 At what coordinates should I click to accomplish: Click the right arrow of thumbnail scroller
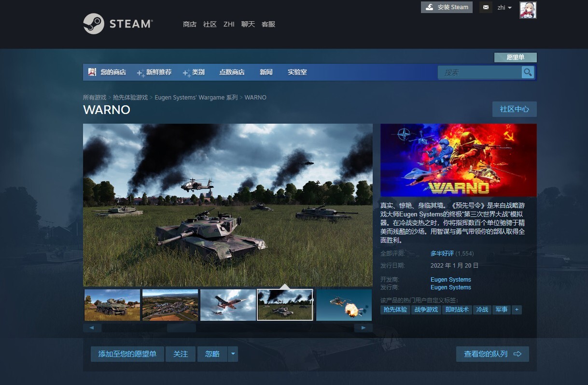363,328
